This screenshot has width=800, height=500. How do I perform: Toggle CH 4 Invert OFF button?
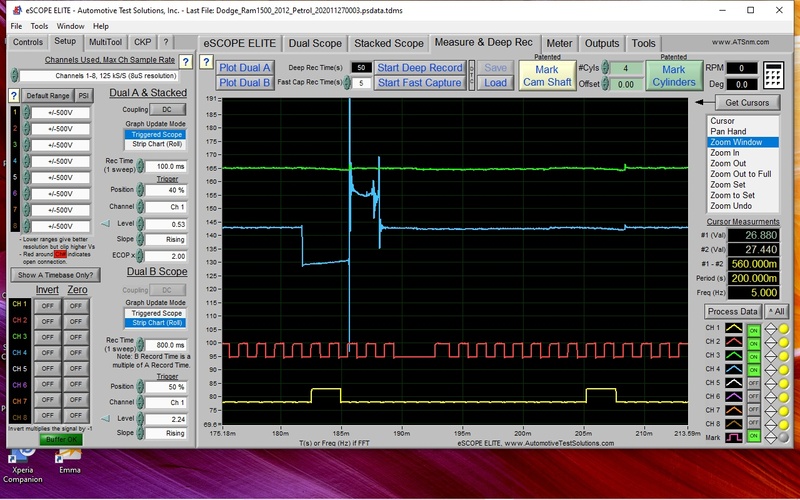[47, 353]
